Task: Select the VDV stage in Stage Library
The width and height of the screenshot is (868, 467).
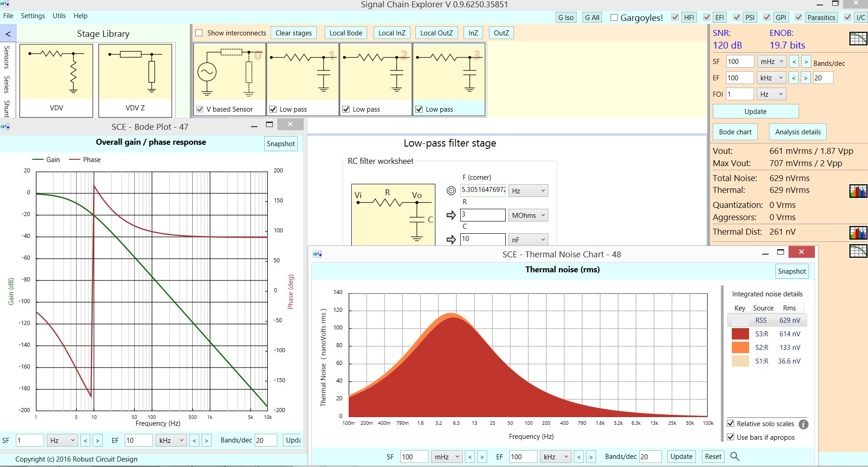Action: tap(56, 80)
